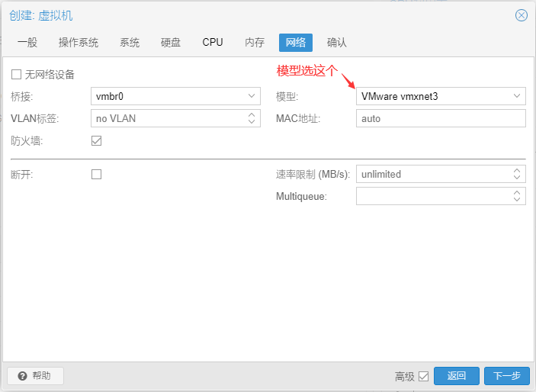Expand the 模型 VMware vmxnet3 dropdown

tap(517, 96)
